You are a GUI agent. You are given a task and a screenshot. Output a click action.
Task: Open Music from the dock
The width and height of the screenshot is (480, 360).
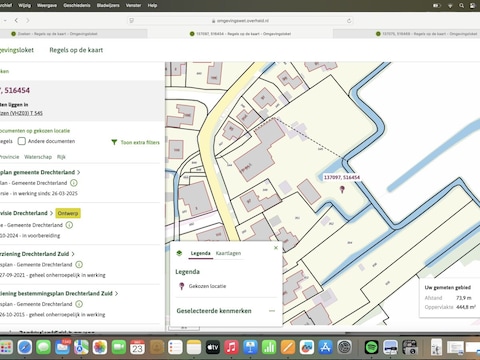(231, 347)
